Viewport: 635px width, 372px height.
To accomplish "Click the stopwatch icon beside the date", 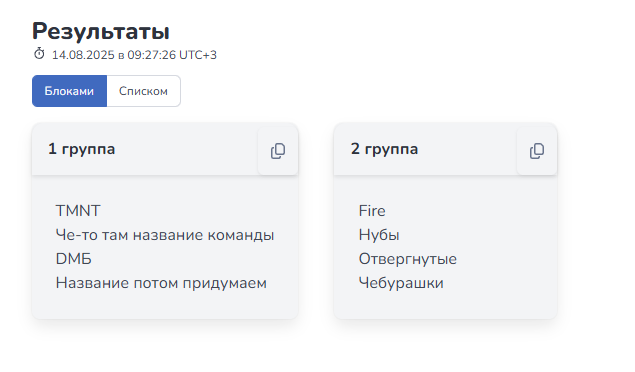I will 39,54.
